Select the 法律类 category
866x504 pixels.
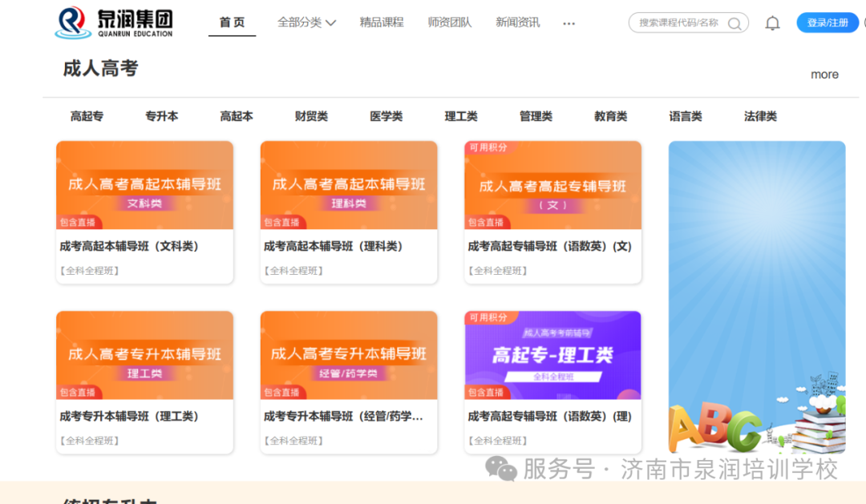pos(760,116)
